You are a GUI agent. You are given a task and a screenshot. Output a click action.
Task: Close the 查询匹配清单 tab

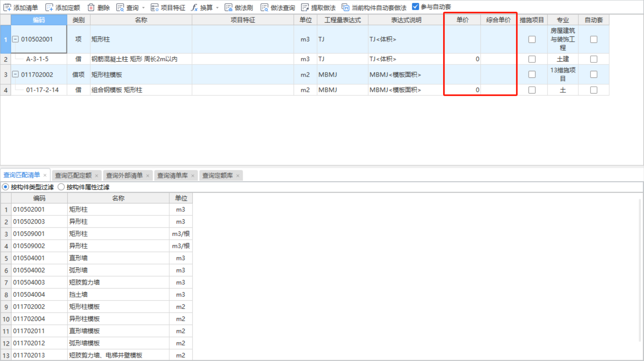[x=45, y=175]
